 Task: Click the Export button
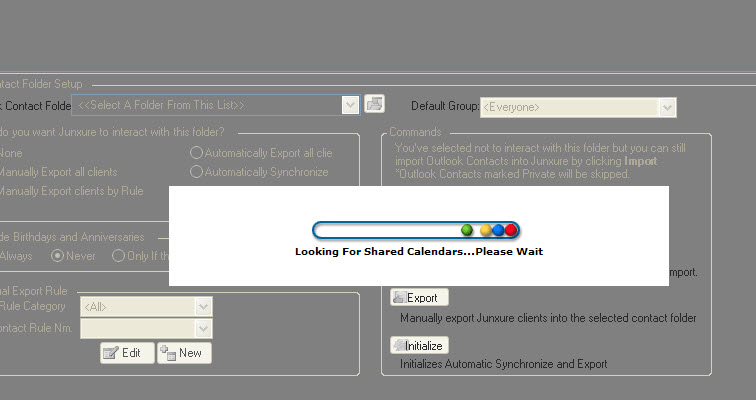pyautogui.click(x=419, y=297)
